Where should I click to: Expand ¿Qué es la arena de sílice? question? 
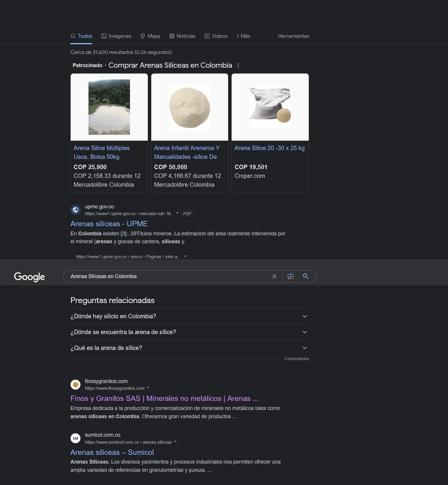tap(190, 348)
